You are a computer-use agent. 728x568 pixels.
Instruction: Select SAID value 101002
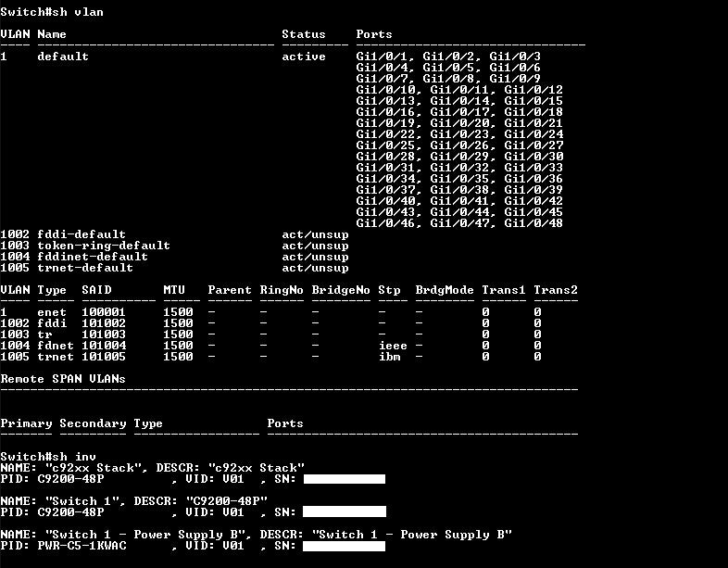tap(104, 323)
